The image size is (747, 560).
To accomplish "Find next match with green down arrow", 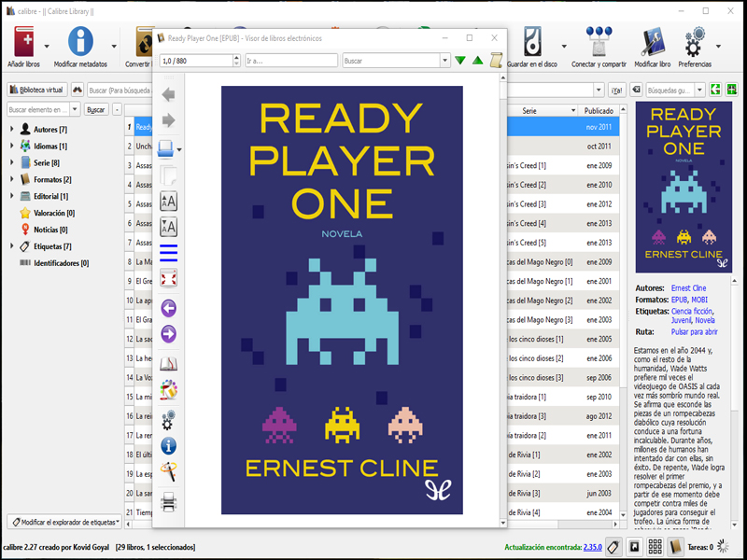I will coord(460,61).
